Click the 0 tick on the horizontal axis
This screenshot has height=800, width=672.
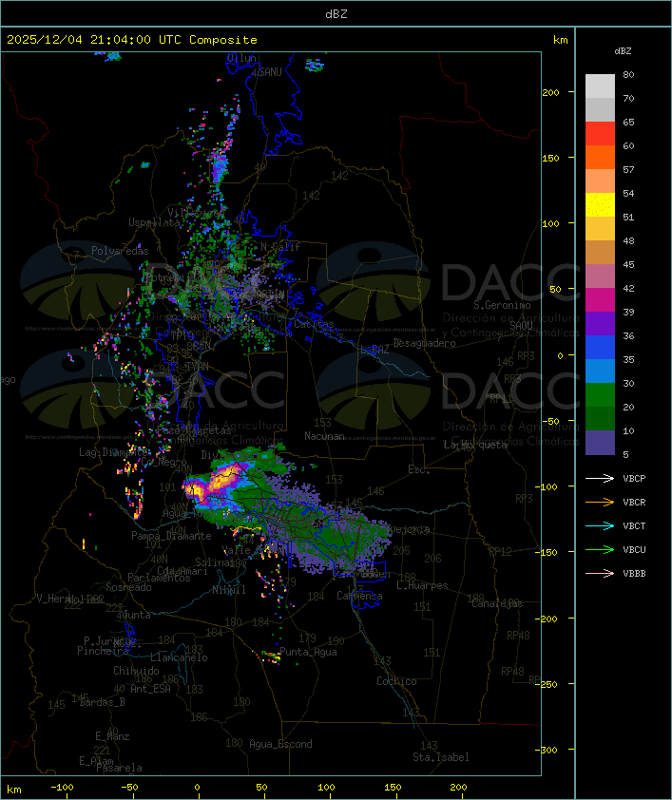pyautogui.click(x=197, y=788)
